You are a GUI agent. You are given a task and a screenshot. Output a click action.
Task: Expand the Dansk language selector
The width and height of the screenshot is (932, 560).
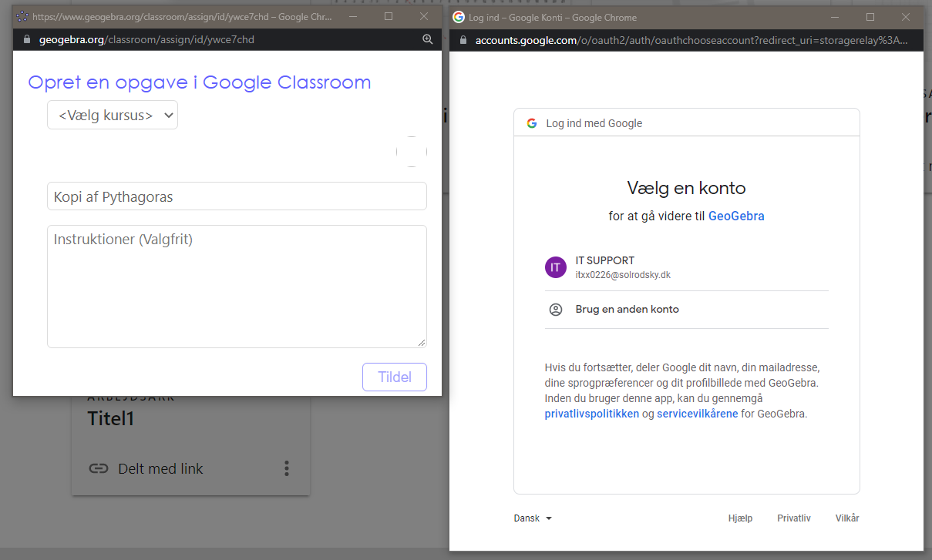533,518
